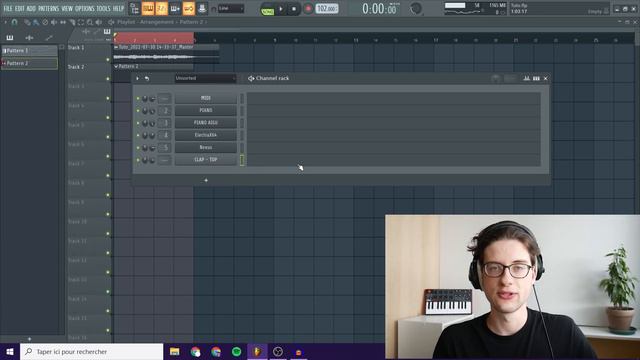Show pattern clips in picker panel
Screen dimensions: 640x360
(x=10, y=38)
